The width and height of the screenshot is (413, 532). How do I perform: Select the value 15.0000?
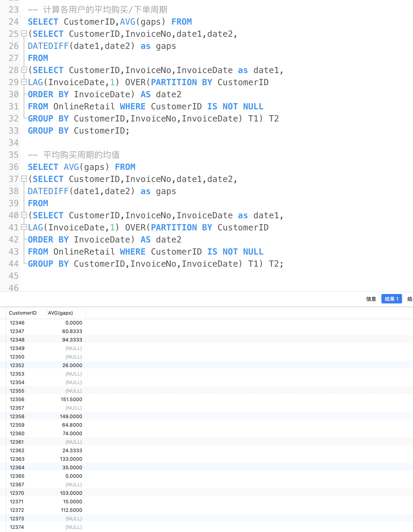pos(73,502)
